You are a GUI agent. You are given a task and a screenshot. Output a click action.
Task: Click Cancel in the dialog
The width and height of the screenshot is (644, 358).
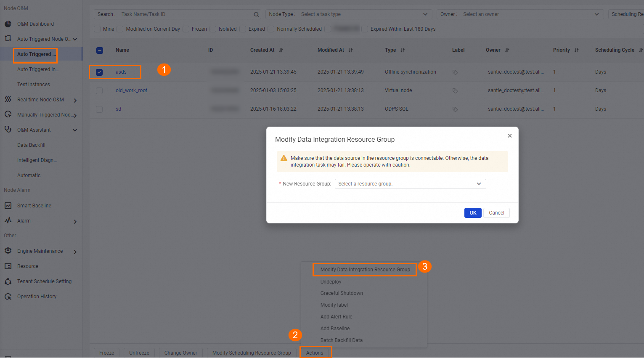click(496, 213)
